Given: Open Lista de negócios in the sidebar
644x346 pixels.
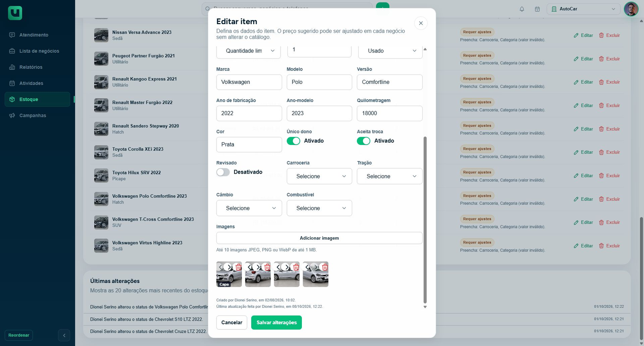Looking at the screenshot, I should 37,51.
